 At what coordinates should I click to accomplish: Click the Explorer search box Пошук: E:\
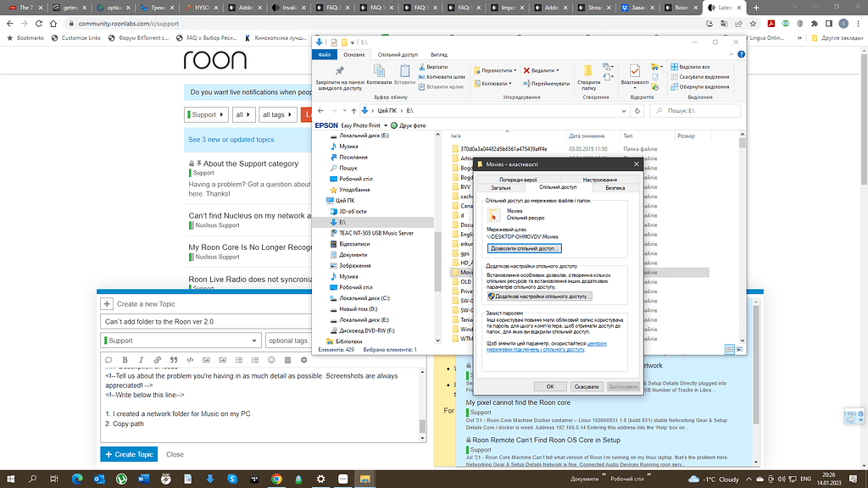695,111
